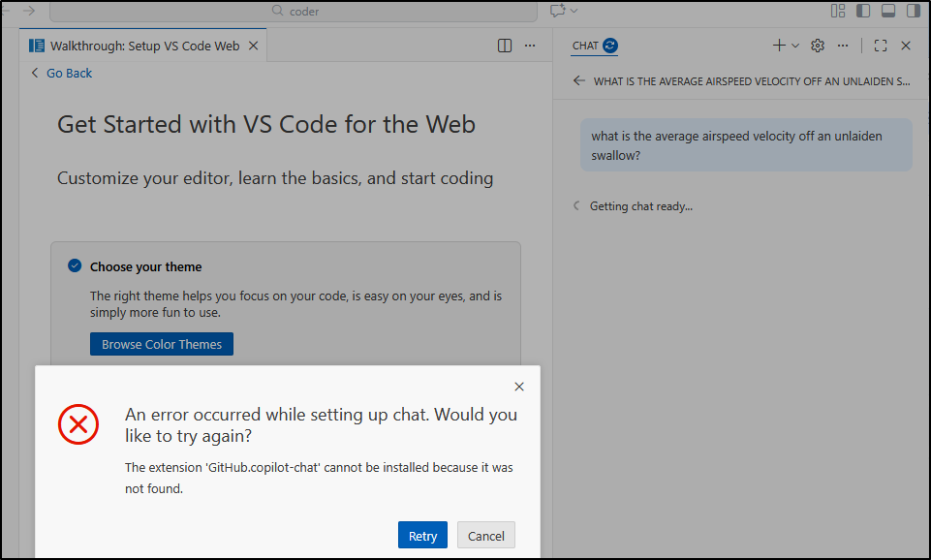The image size is (931, 560).
Task: Click Customize Layout icon
Action: point(838,11)
